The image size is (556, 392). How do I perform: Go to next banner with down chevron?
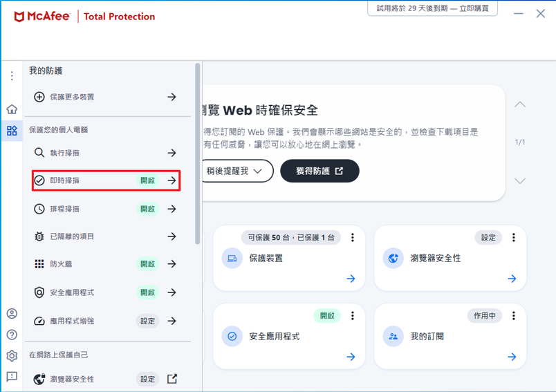(x=520, y=180)
